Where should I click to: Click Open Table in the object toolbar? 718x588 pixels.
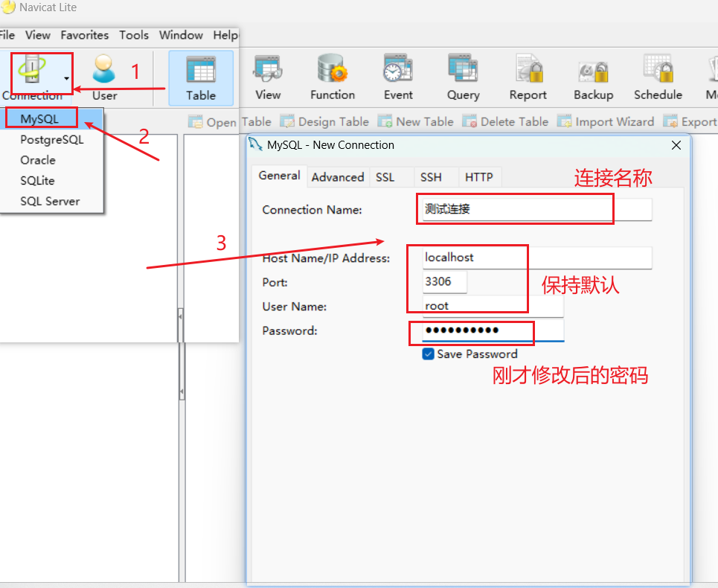click(229, 122)
